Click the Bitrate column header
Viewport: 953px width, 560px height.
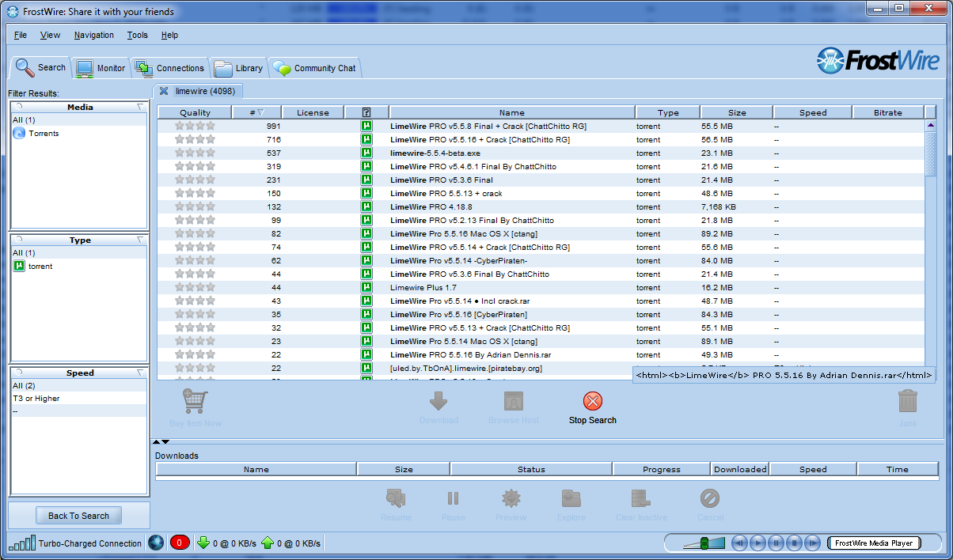[x=888, y=112]
